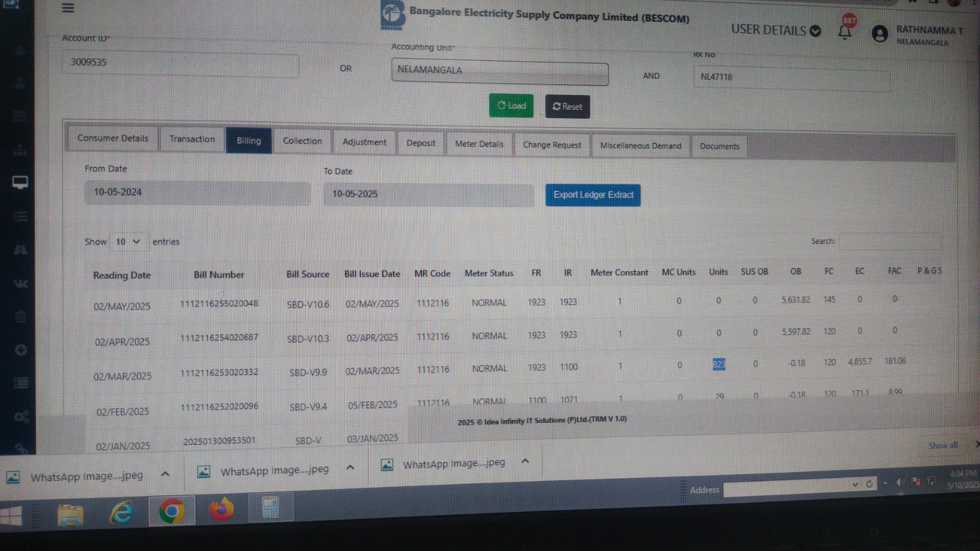The image size is (980, 551).
Task: Open the org chart icon in sidebar
Action: (x=20, y=149)
